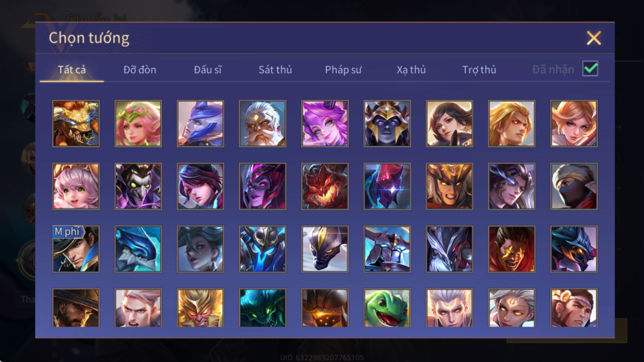The image size is (644, 362).
Task: Choose the blue shark hero portrait
Action: pyautogui.click(x=138, y=249)
